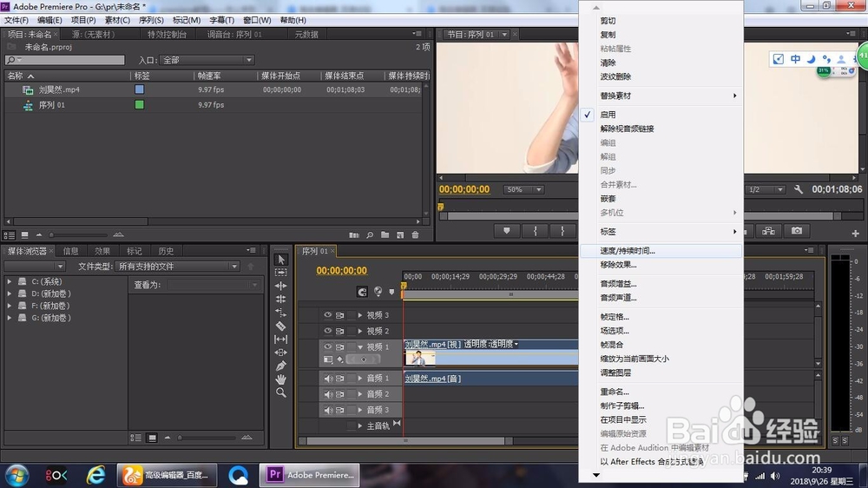Expand G: (新加卷) drive
Viewport: 868px width, 488px height.
coord(10,318)
